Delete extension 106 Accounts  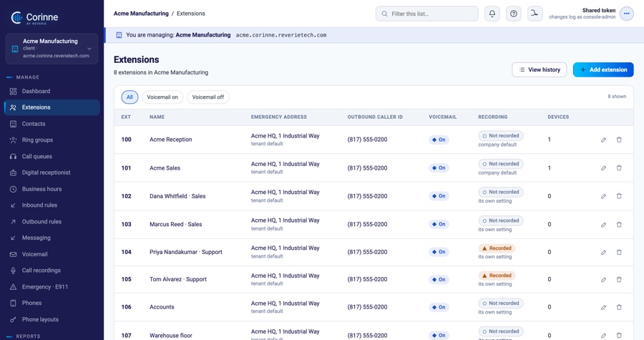click(619, 307)
